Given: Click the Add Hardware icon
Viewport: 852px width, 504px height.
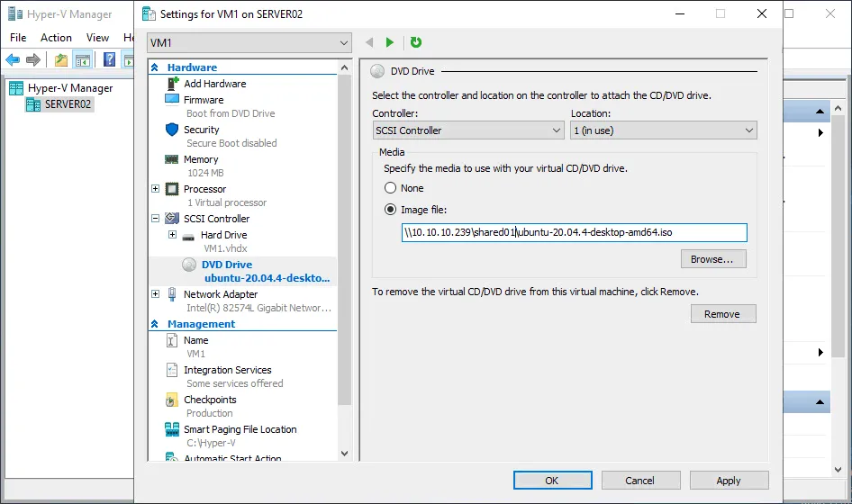Looking at the screenshot, I should [x=172, y=84].
